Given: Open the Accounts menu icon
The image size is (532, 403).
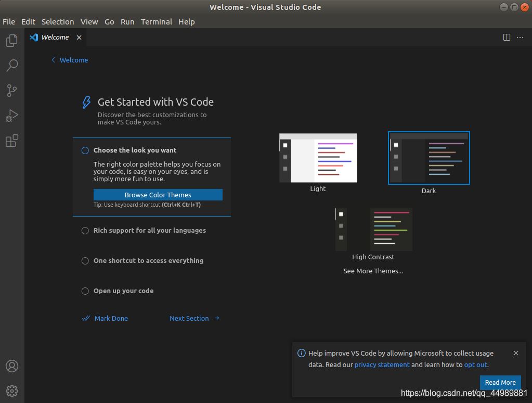Looking at the screenshot, I should (x=12, y=366).
